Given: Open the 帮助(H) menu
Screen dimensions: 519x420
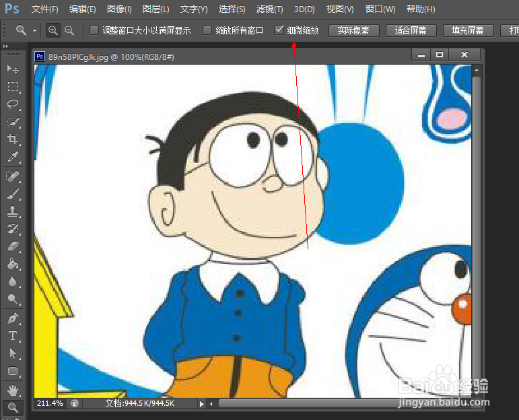Looking at the screenshot, I should (421, 9).
